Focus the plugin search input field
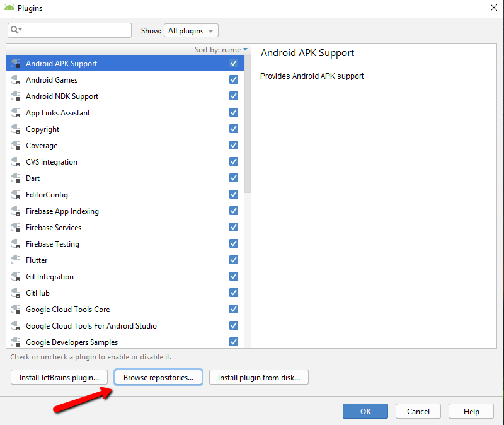 [69, 30]
